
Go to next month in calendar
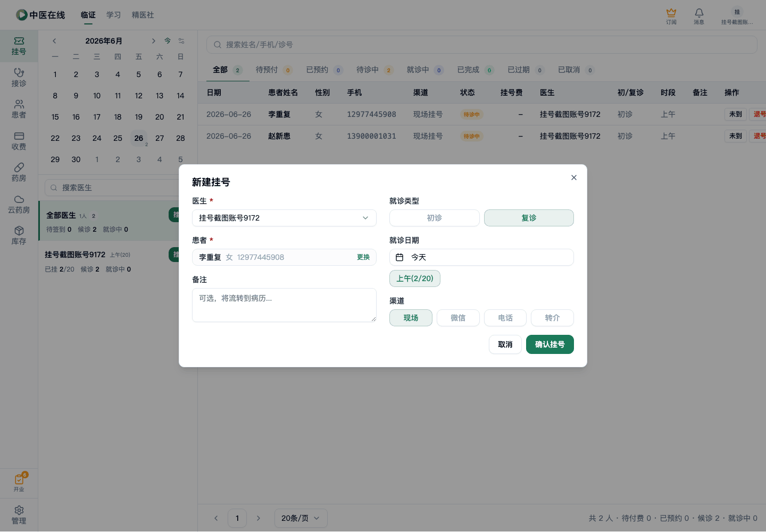tap(153, 41)
